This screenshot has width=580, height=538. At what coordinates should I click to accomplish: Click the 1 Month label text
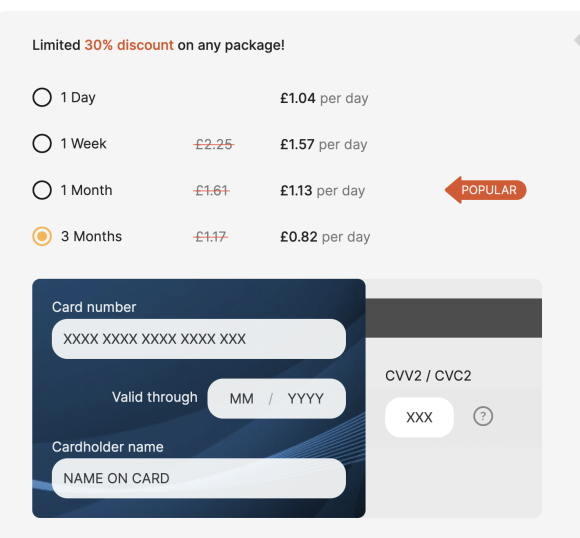pos(87,190)
